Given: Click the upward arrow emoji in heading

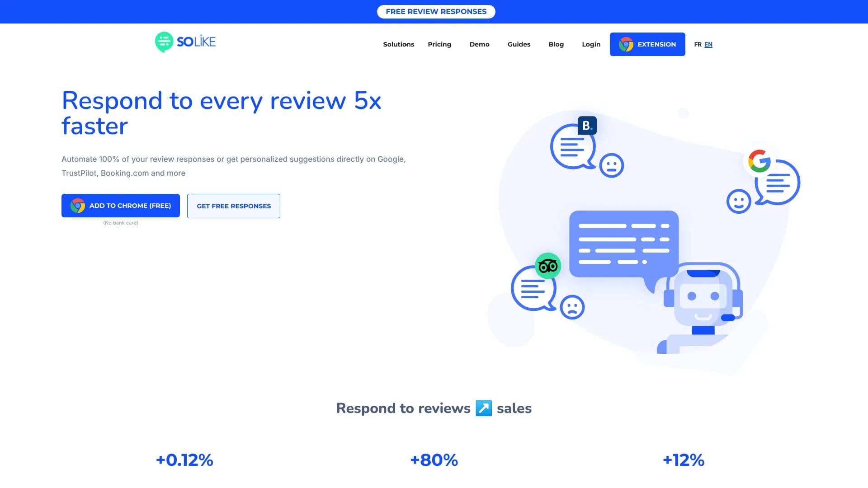Looking at the screenshot, I should 484,408.
